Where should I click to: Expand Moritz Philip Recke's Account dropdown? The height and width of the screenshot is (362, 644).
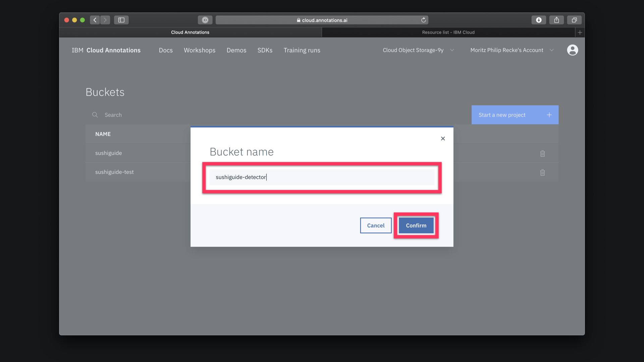pos(512,50)
